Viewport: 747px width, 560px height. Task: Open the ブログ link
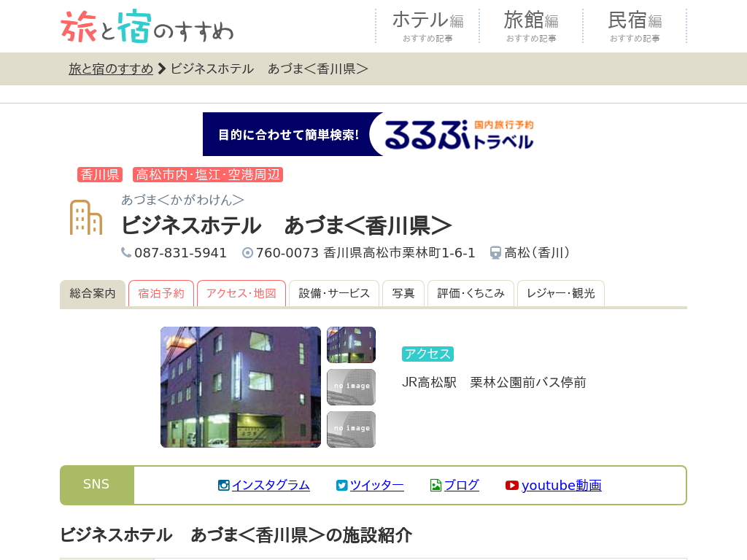coord(461,485)
